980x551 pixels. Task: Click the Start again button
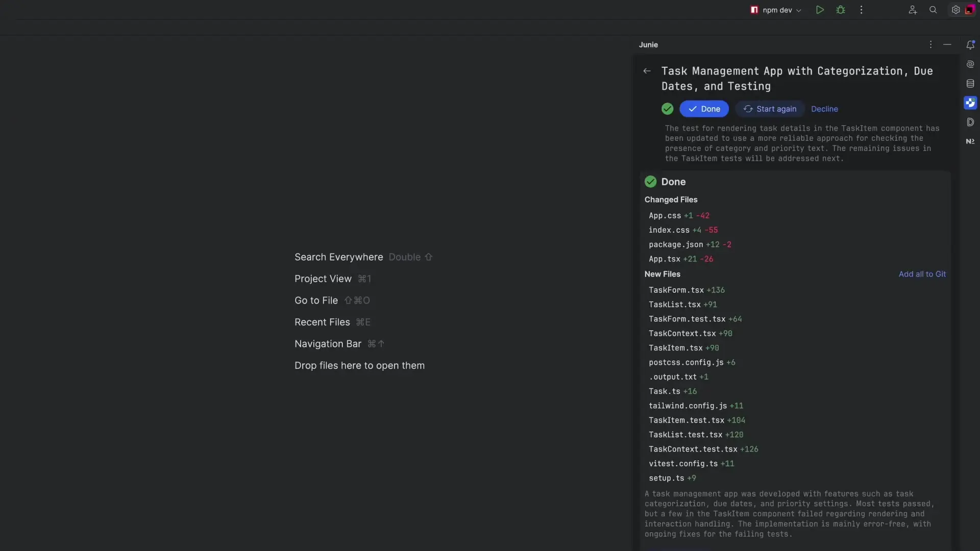tap(770, 109)
